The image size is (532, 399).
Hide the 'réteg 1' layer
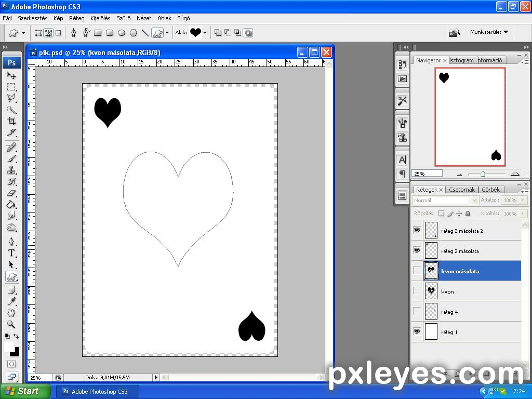[417, 331]
